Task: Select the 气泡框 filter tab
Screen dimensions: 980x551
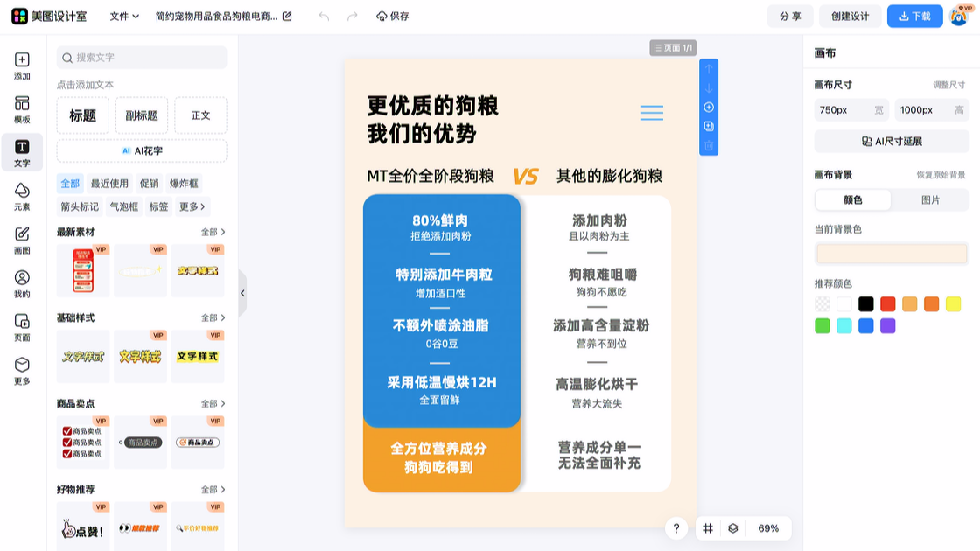Action: click(x=123, y=207)
